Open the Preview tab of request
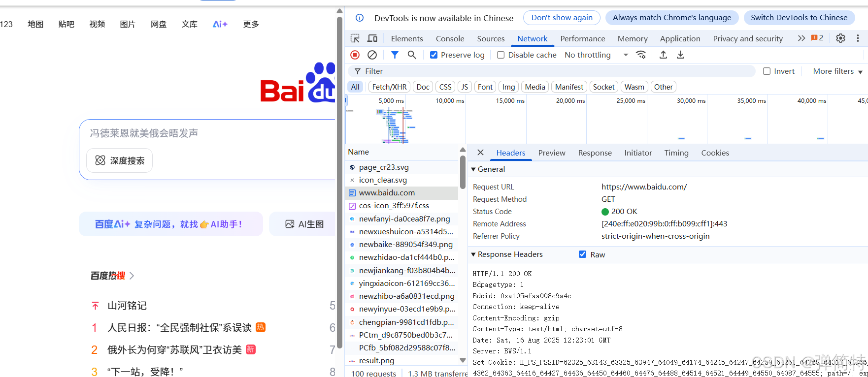The height and width of the screenshot is (377, 868). click(552, 153)
